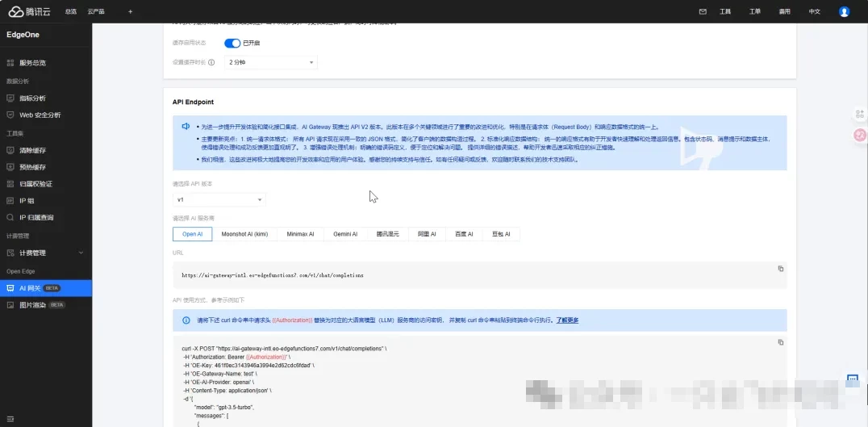Select the 腾讯混元 provider tab
The width and height of the screenshot is (868, 427).
click(x=387, y=234)
